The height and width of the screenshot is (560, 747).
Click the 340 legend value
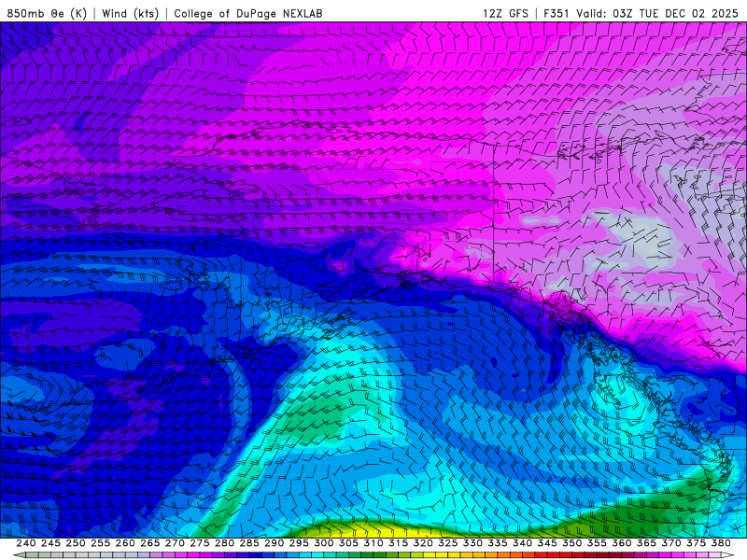click(522, 543)
